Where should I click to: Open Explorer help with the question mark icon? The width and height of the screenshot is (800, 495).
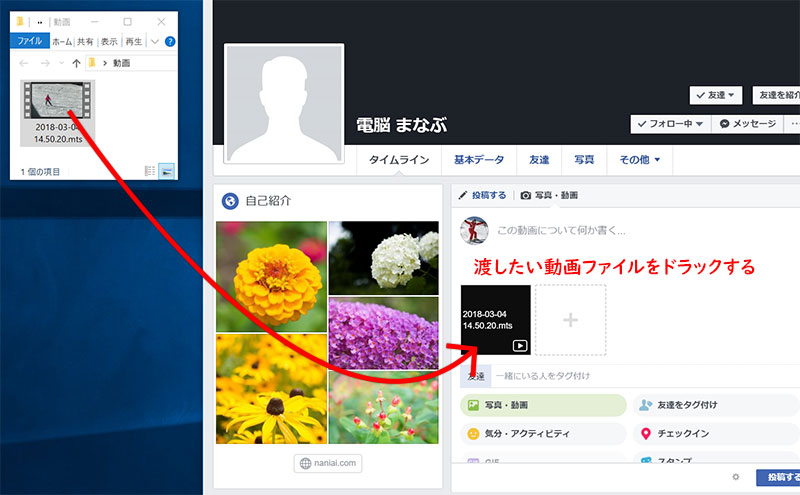[x=170, y=41]
